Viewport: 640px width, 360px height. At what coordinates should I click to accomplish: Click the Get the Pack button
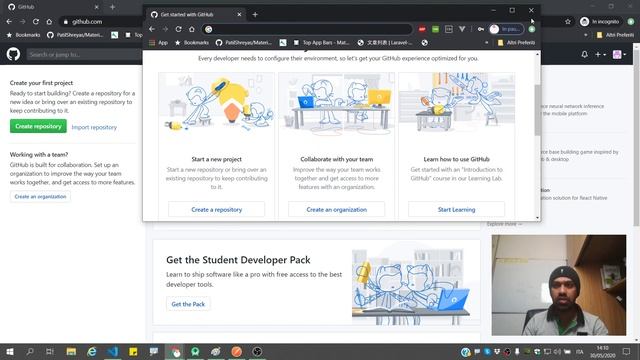(x=188, y=304)
